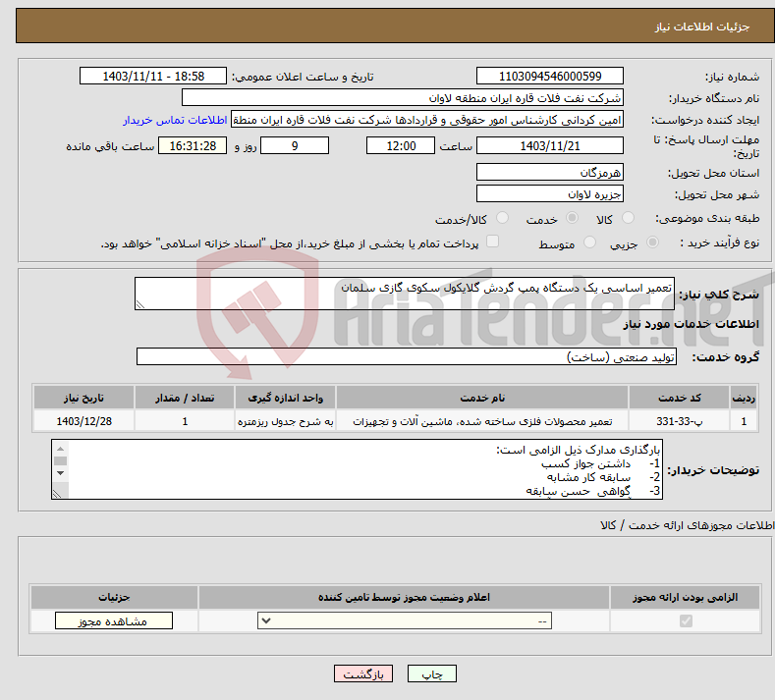
Task: Click the request creator field
Action: [427, 120]
